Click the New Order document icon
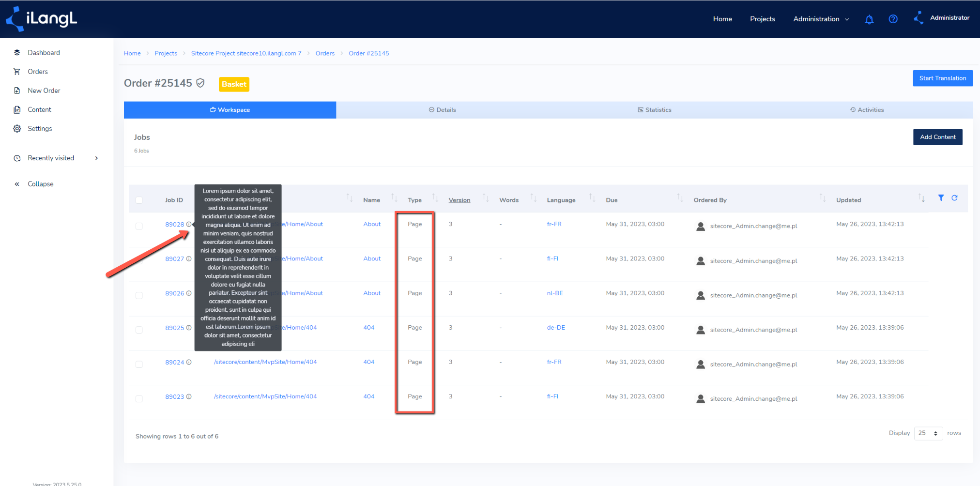 click(17, 91)
